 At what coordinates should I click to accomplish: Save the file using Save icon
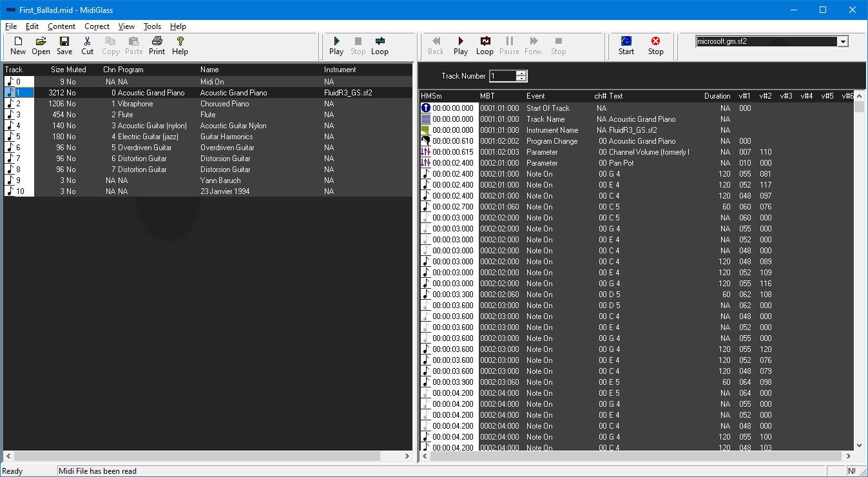pos(64,46)
